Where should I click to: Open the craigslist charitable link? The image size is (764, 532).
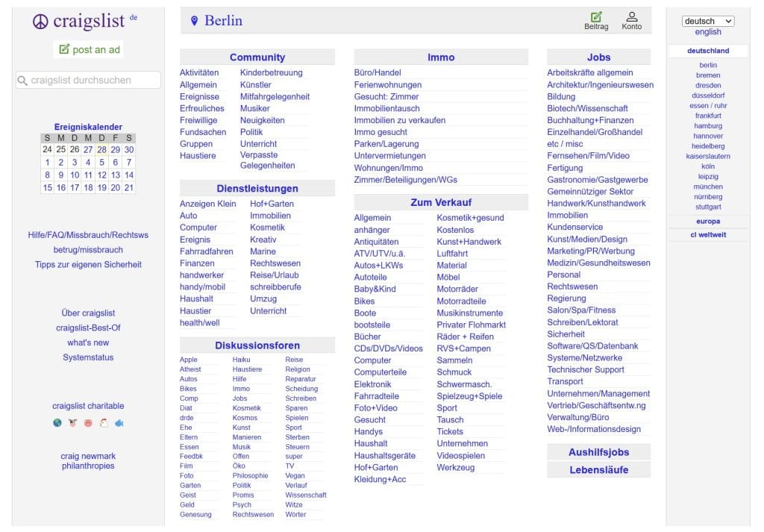tap(88, 406)
